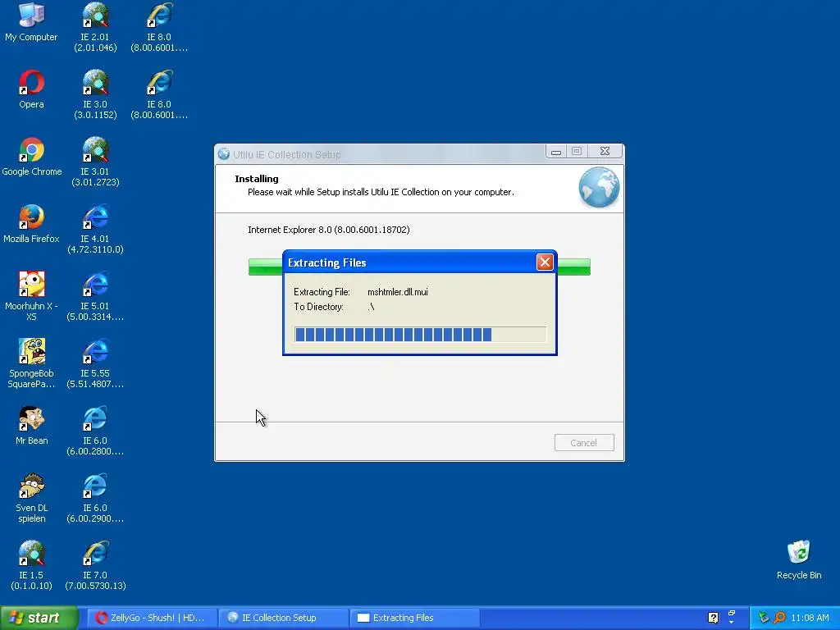840x630 pixels.
Task: Select the IE 3.0 (3.0.1152) shortcut
Action: 95,95
